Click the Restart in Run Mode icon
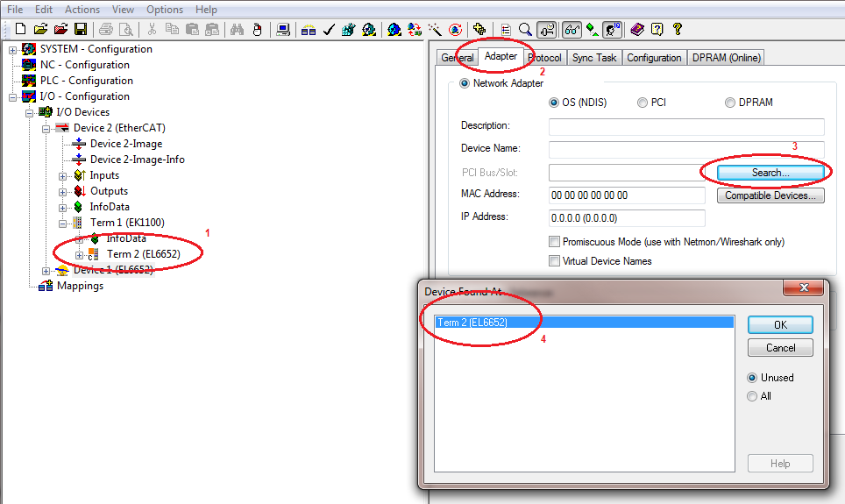 [369, 29]
